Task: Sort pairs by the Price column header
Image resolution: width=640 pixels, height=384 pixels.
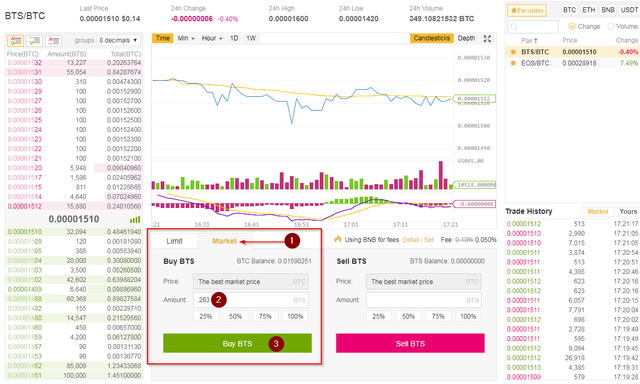Action: click(569, 40)
